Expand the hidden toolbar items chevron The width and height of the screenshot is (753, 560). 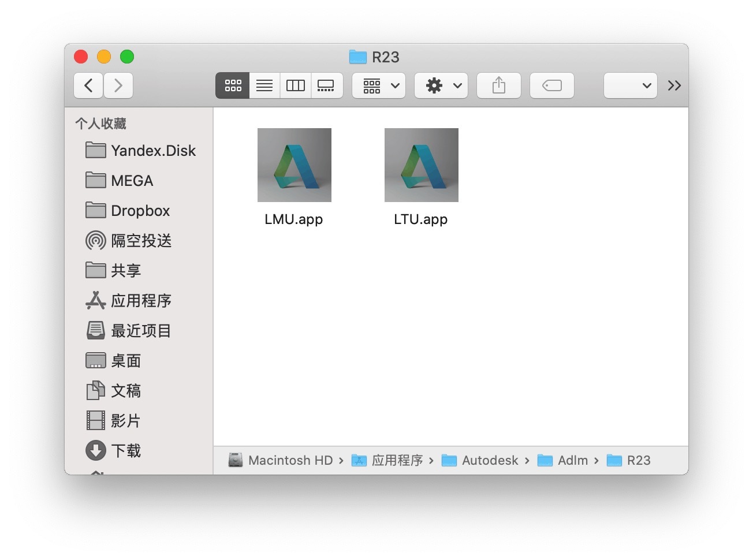674,85
